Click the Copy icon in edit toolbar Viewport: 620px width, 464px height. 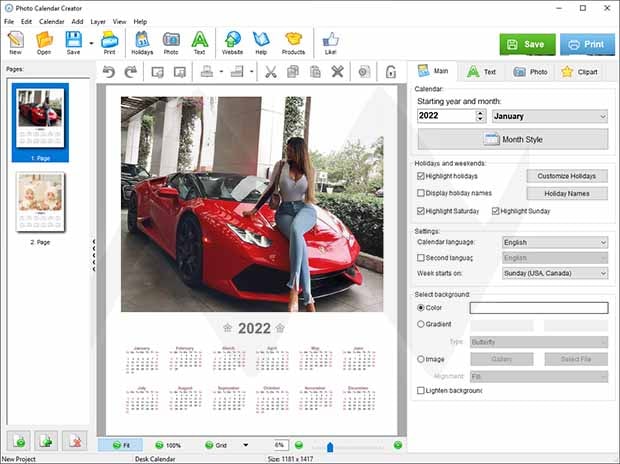point(293,72)
